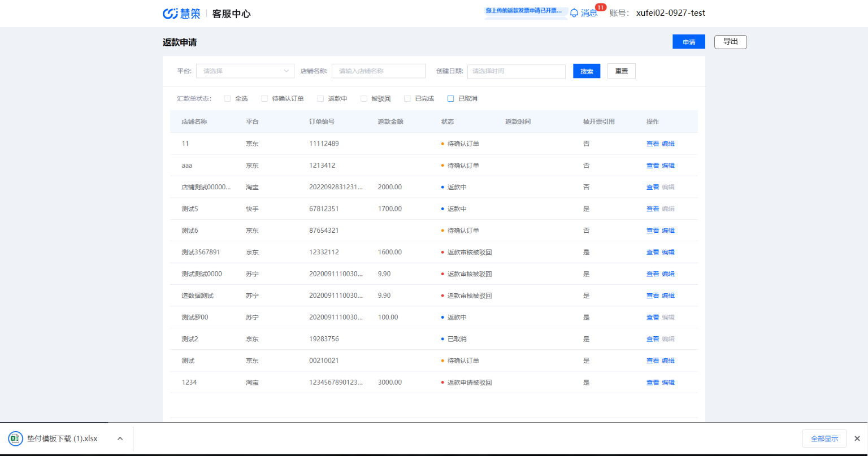Click the 返款时间 column header
Screen dimensions: 868x456
[518, 122]
